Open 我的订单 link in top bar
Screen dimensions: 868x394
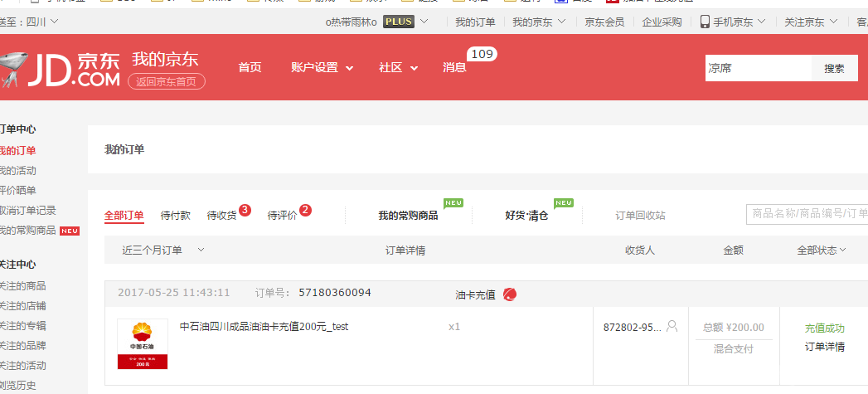[475, 22]
